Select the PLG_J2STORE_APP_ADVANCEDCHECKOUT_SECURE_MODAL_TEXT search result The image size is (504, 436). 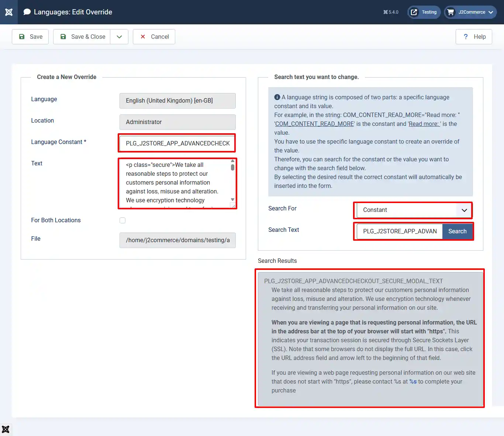tap(370, 339)
